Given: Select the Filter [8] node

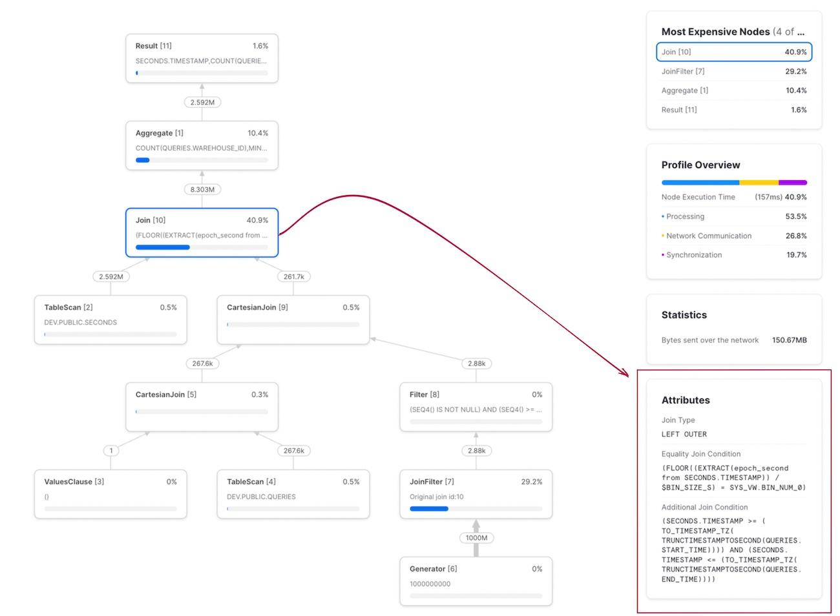Looking at the screenshot, I should click(x=476, y=407).
